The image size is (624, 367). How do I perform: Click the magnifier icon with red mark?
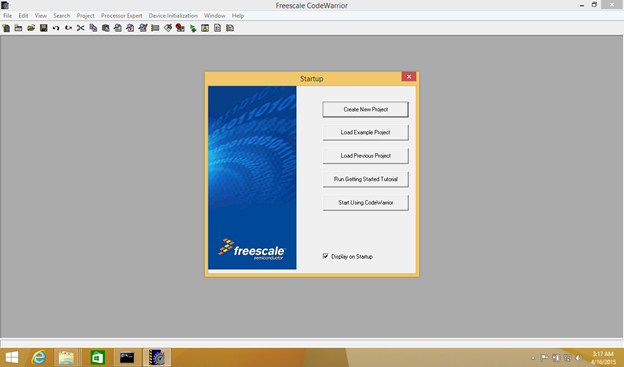(130, 28)
